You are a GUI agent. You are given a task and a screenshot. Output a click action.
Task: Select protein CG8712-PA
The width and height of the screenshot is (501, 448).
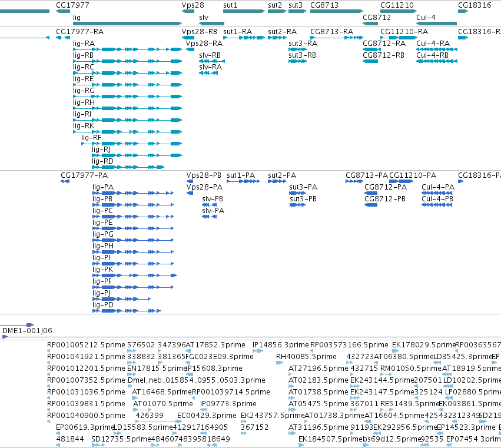(x=371, y=193)
